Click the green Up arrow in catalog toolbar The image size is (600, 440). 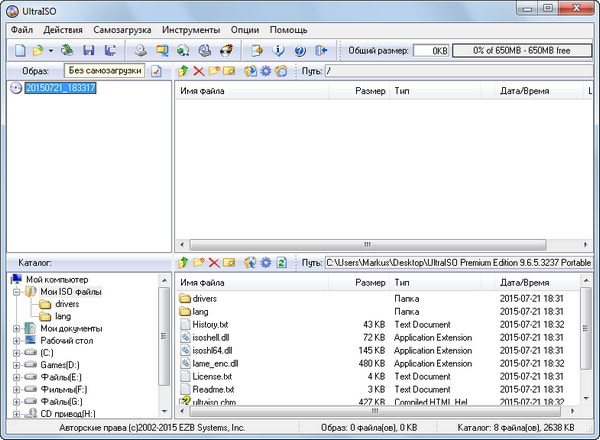(182, 262)
